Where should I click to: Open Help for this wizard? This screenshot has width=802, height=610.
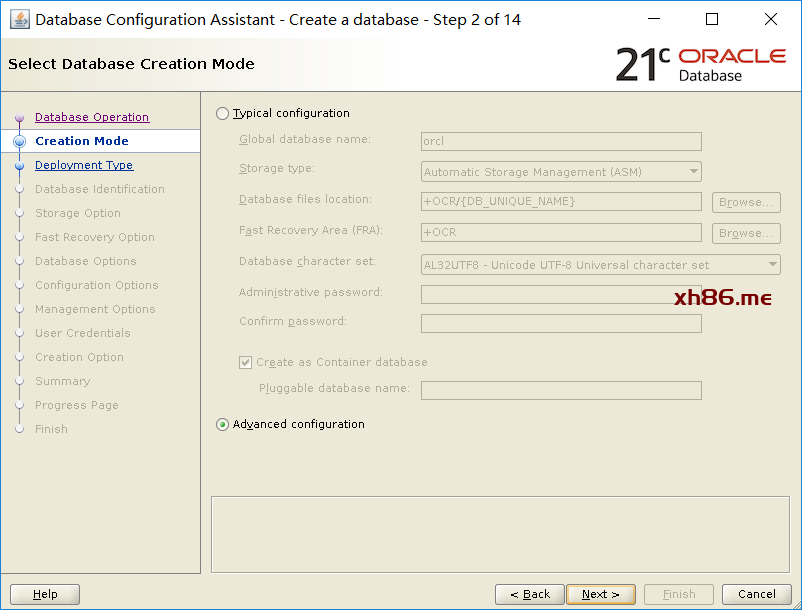[x=45, y=594]
